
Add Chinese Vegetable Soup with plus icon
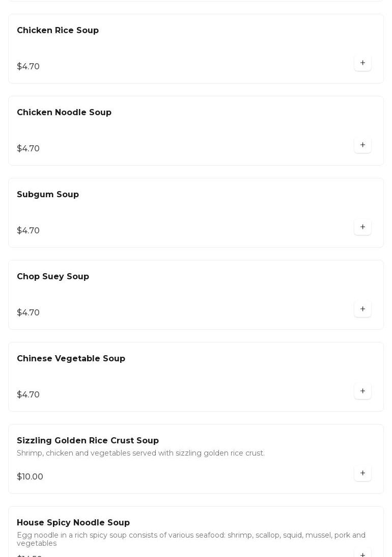click(x=362, y=391)
